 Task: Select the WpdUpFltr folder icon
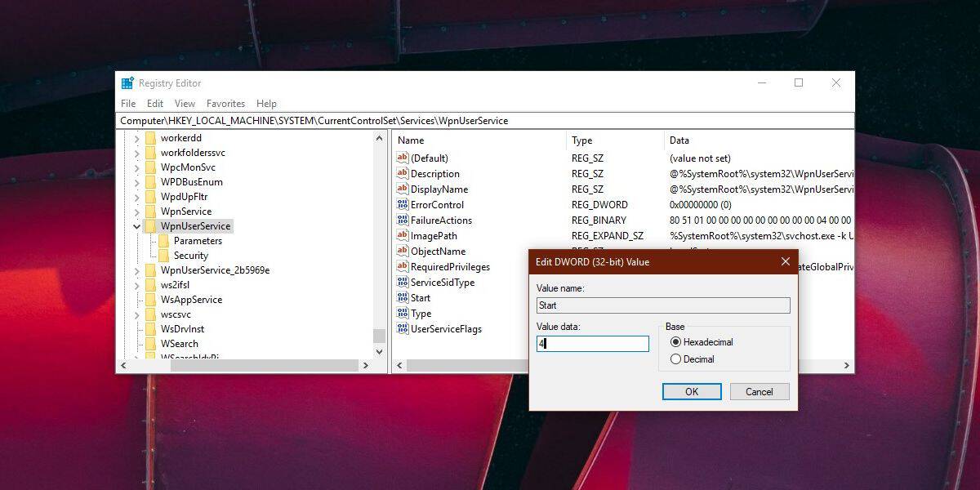coord(151,197)
